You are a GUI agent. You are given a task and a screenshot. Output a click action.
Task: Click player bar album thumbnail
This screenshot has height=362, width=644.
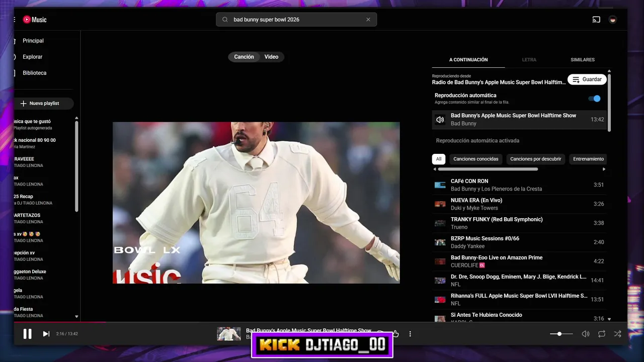click(x=229, y=334)
